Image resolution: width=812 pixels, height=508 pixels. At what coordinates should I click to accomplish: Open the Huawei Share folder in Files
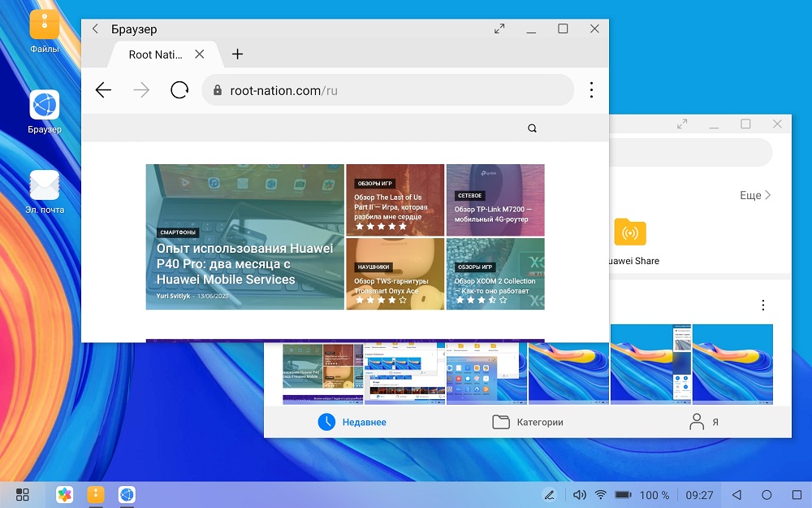630,241
